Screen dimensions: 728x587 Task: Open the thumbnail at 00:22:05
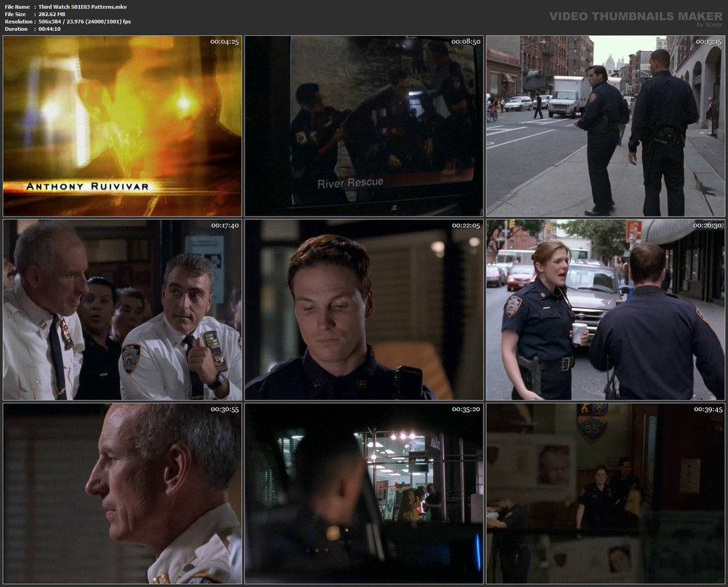tap(364, 310)
